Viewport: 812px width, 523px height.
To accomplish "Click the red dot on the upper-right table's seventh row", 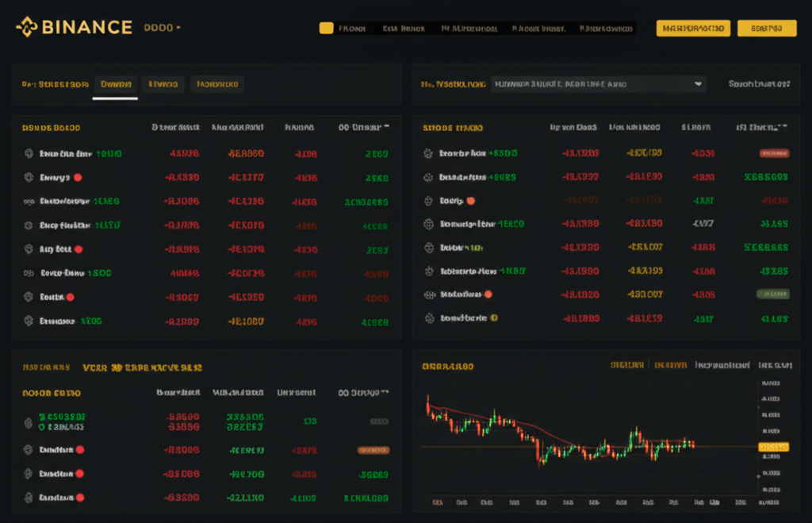I will click(488, 294).
